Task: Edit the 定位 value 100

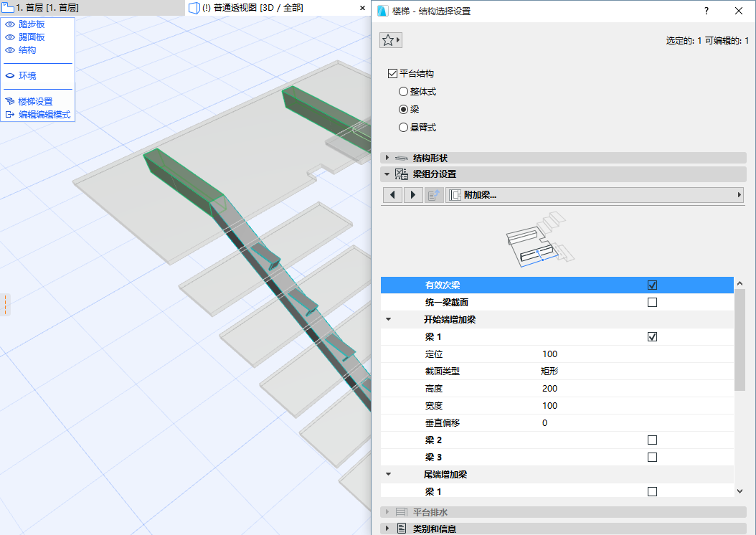Action: pos(549,354)
